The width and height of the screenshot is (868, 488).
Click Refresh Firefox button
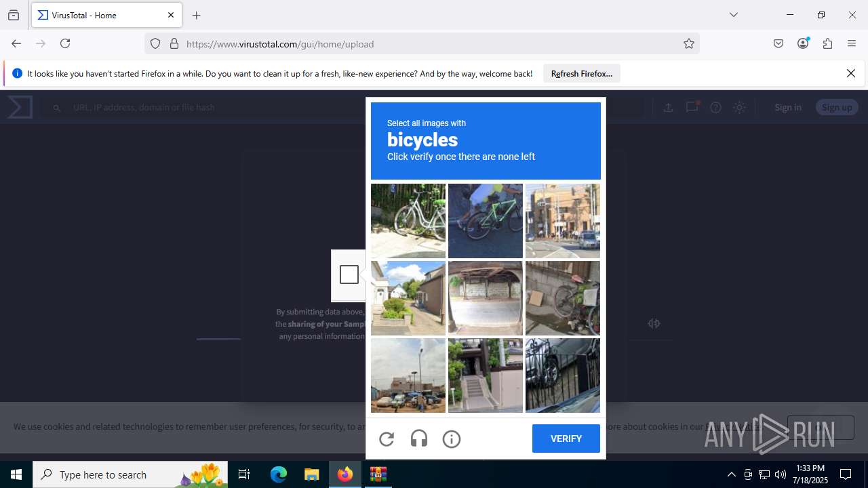pyautogui.click(x=582, y=73)
